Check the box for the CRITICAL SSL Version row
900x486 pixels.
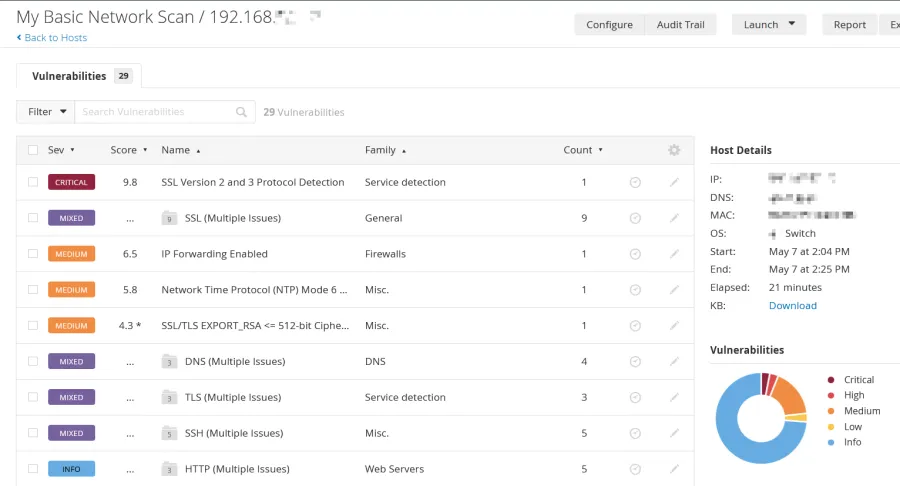[33, 182]
